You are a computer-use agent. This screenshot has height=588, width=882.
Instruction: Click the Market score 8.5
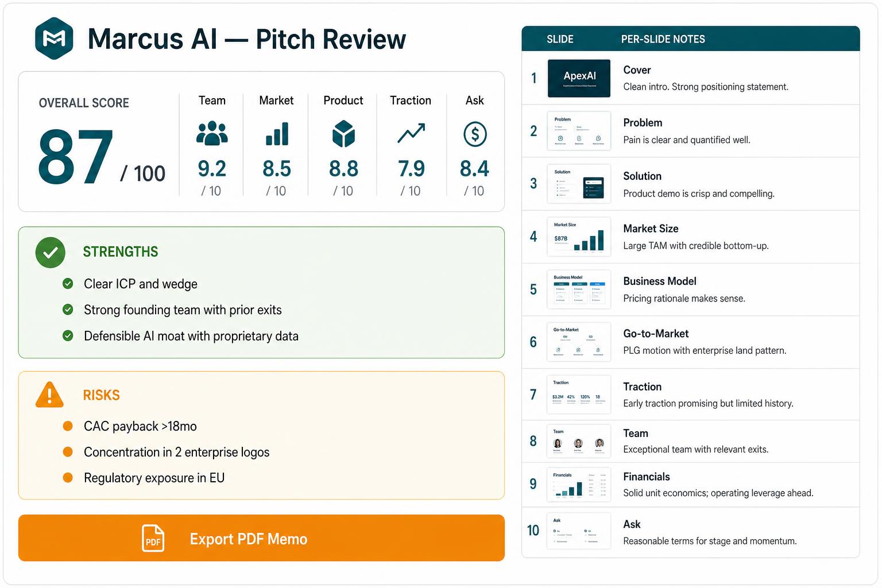point(277,169)
